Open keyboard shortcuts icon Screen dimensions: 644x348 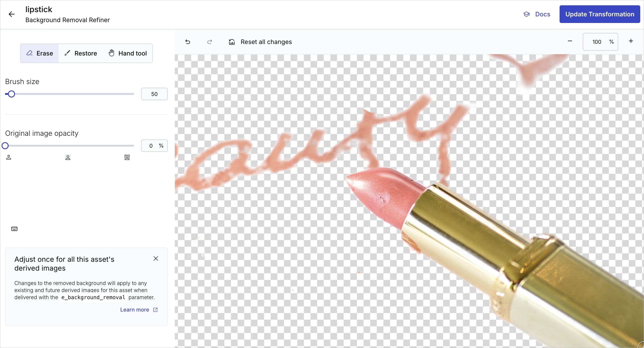(x=14, y=229)
